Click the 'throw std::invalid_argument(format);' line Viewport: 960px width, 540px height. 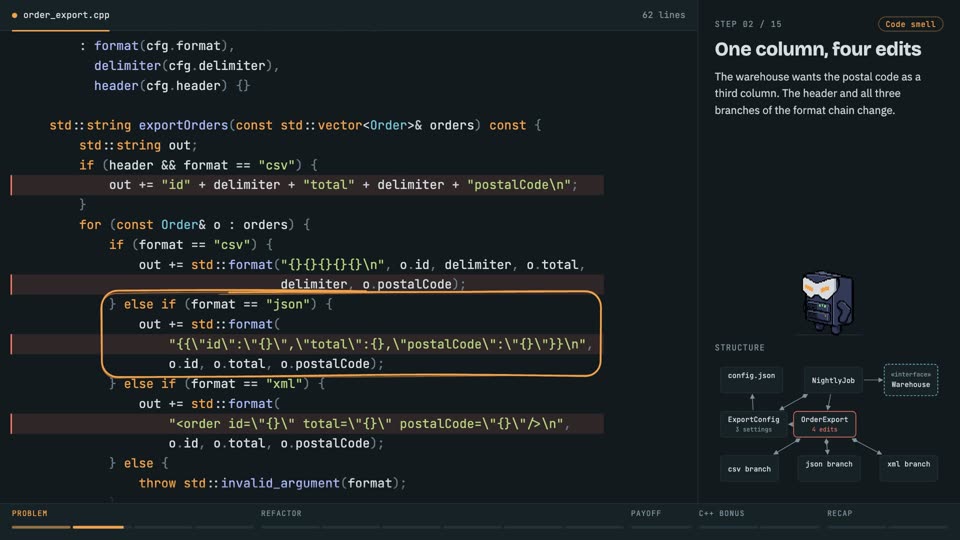(x=272, y=483)
